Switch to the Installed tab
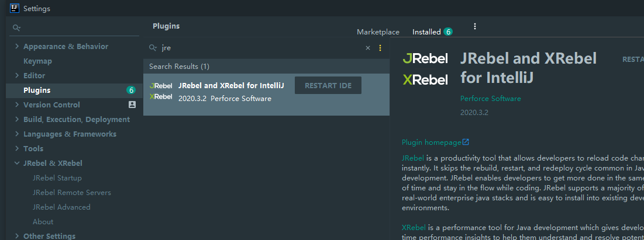Screen dimensions: 644x240 (x=426, y=32)
